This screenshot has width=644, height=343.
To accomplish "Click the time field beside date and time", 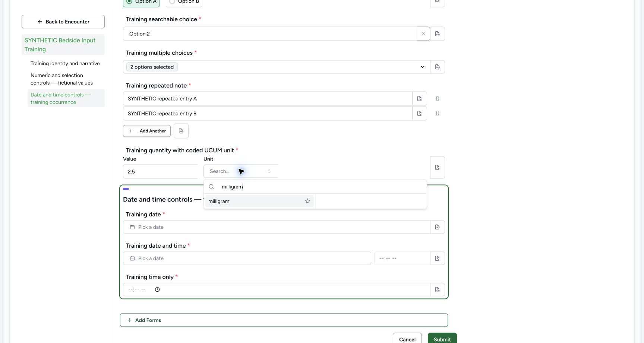I will 402,258.
